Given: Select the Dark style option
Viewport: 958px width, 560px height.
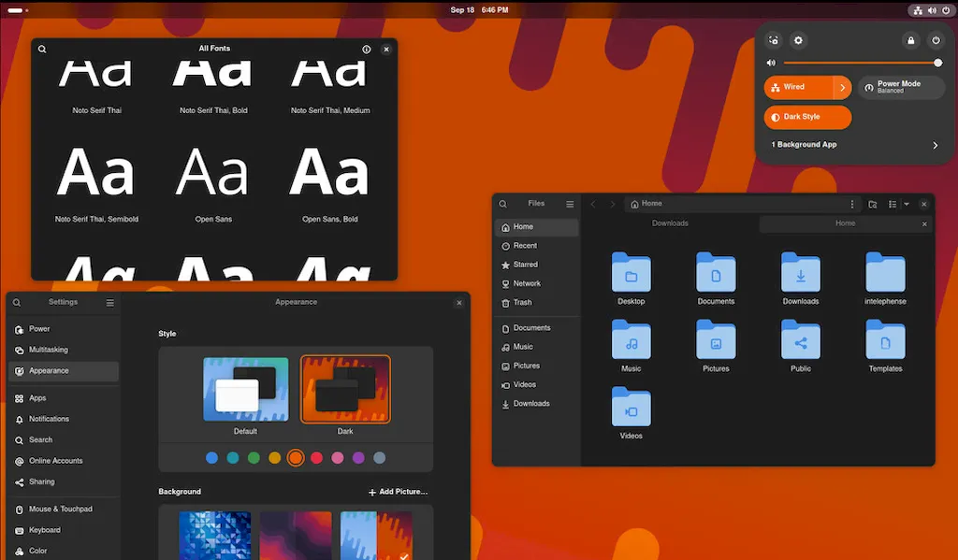Looking at the screenshot, I should point(345,390).
